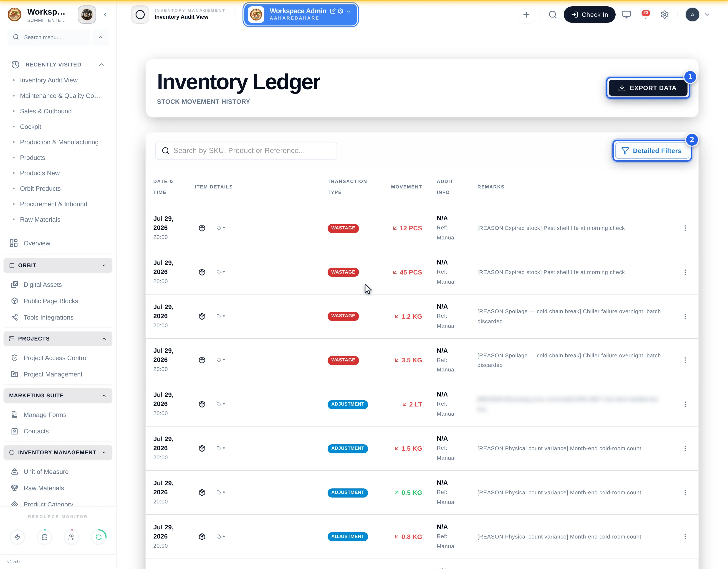Click the MOVEMENT column header
The image size is (728, 569).
point(406,187)
